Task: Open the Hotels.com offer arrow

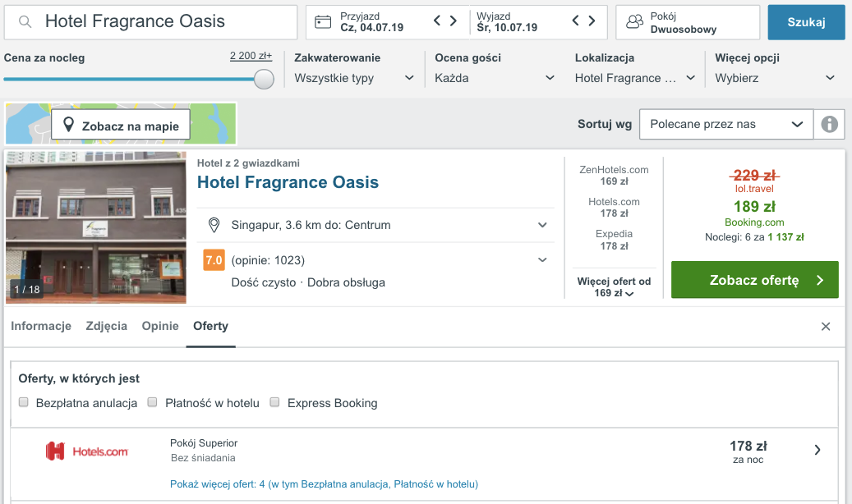Action: point(817,450)
